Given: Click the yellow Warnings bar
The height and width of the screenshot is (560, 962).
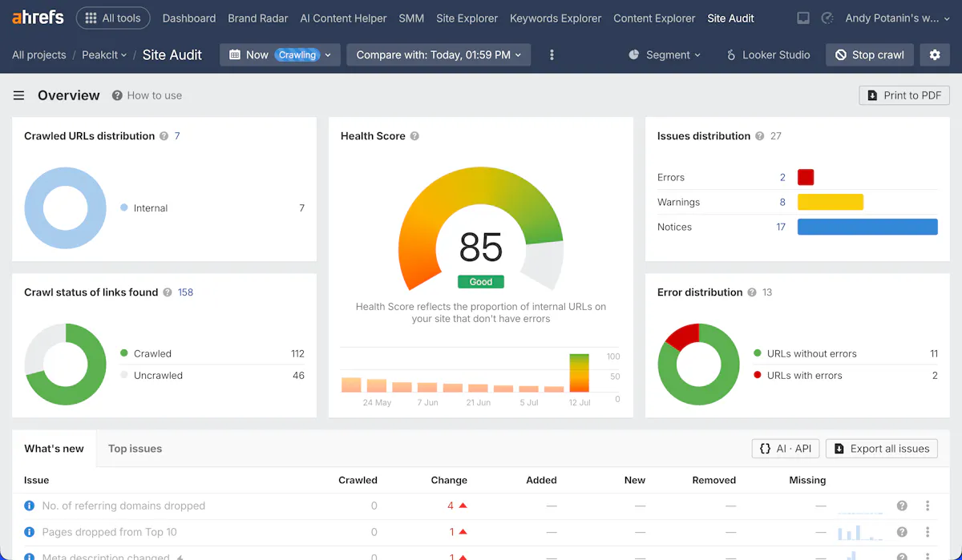Looking at the screenshot, I should (831, 202).
